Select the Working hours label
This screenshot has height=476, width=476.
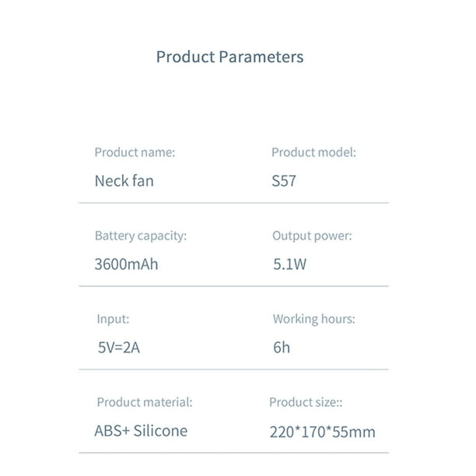(x=314, y=319)
